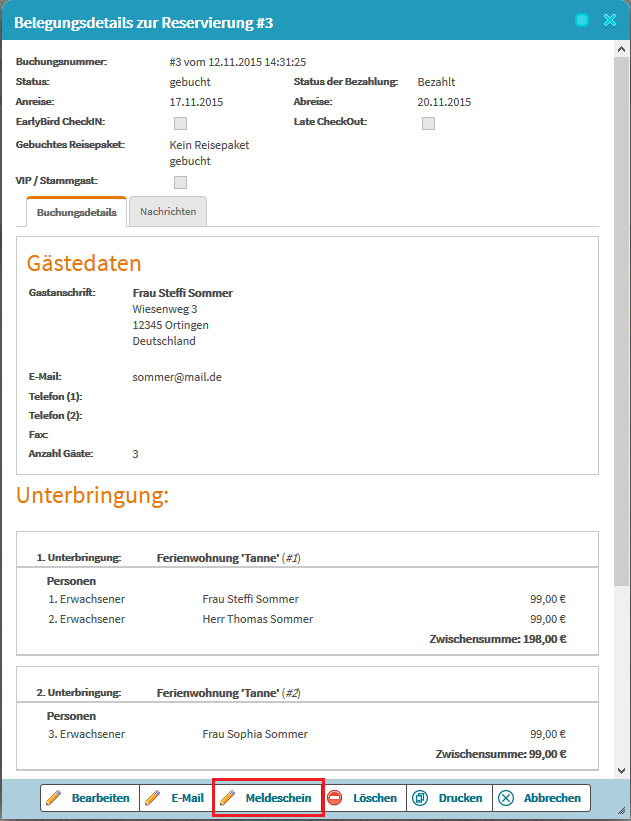
Task: Click the Telefon (1) label
Action: coord(56,396)
